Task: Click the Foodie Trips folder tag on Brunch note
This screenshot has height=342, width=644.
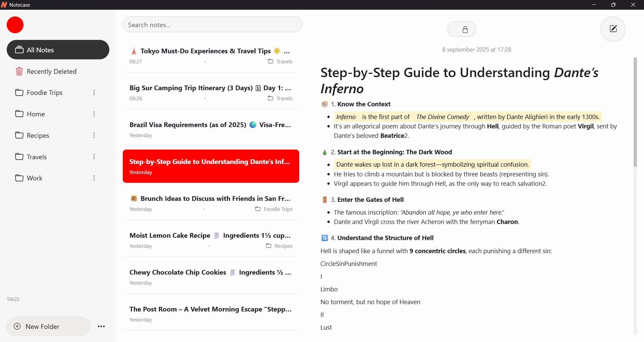Action: 274,209
